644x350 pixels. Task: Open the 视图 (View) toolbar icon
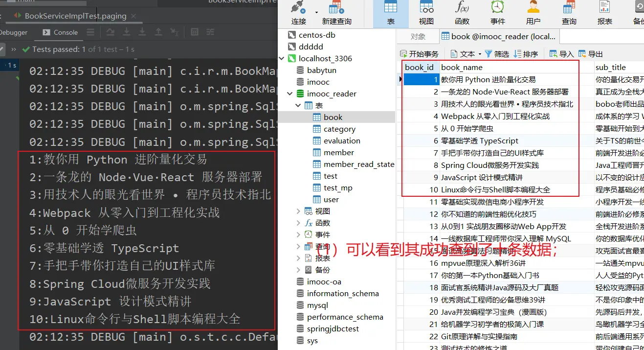point(426,13)
